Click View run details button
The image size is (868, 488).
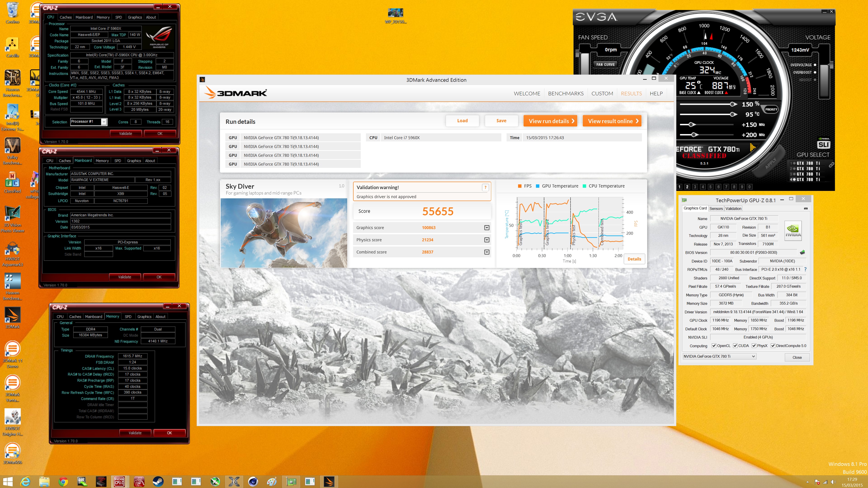(x=550, y=121)
